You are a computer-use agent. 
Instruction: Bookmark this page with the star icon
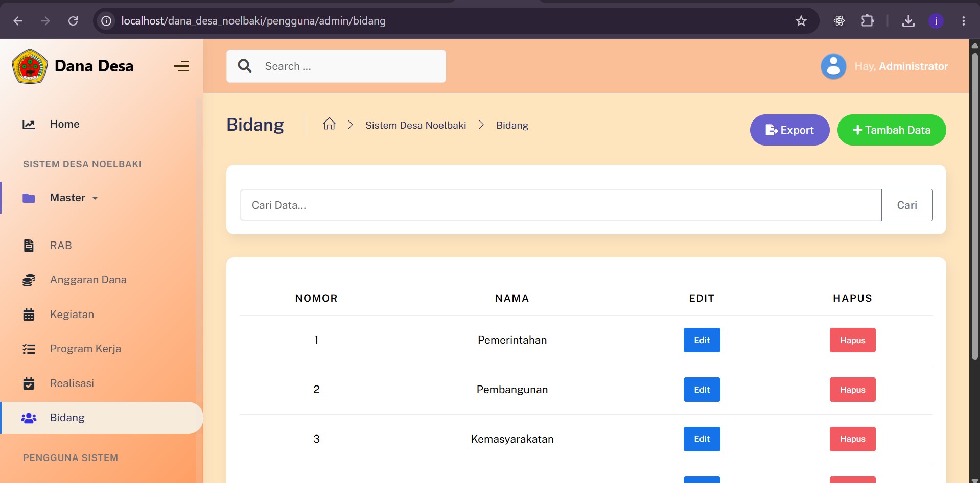[801, 21]
